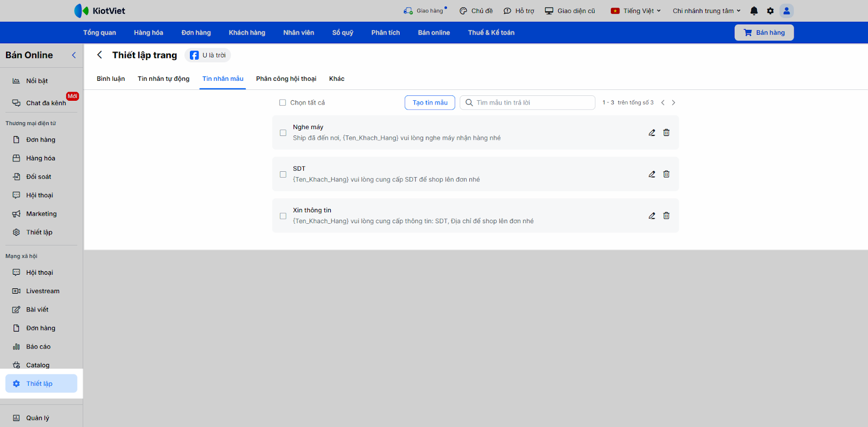Click the Nghe máy template title
The image size is (868, 427).
(x=308, y=127)
